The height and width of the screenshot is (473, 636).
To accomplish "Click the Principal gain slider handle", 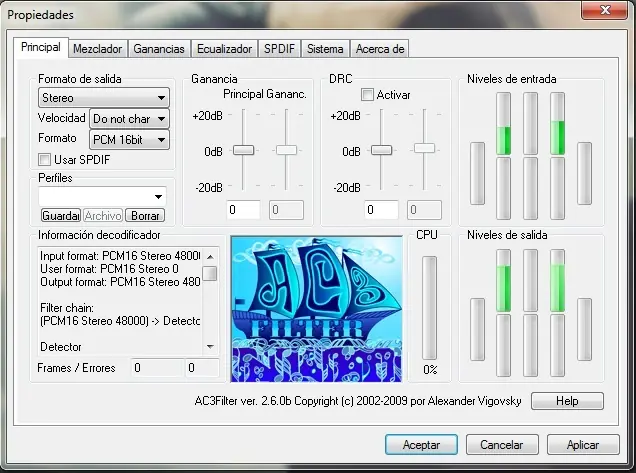I will pos(243,150).
